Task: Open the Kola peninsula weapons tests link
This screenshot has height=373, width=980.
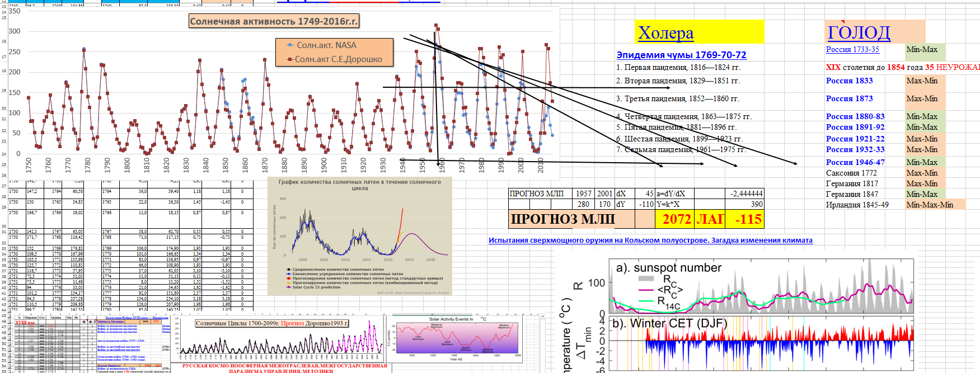Action: (650, 240)
